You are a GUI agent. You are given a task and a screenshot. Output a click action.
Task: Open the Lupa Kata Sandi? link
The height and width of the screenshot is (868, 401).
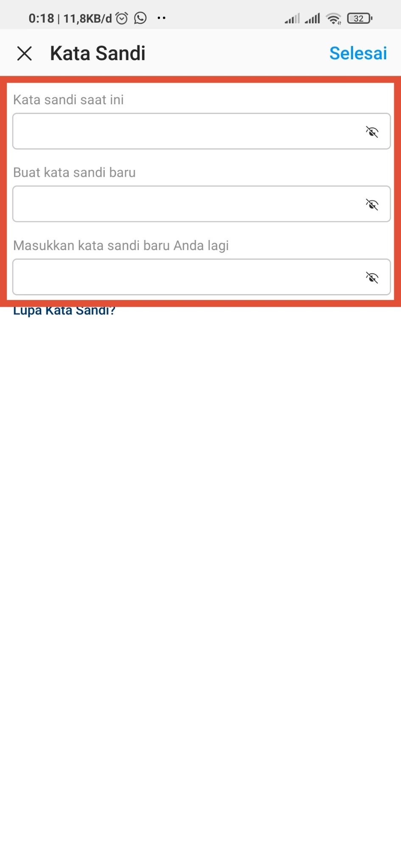[64, 311]
